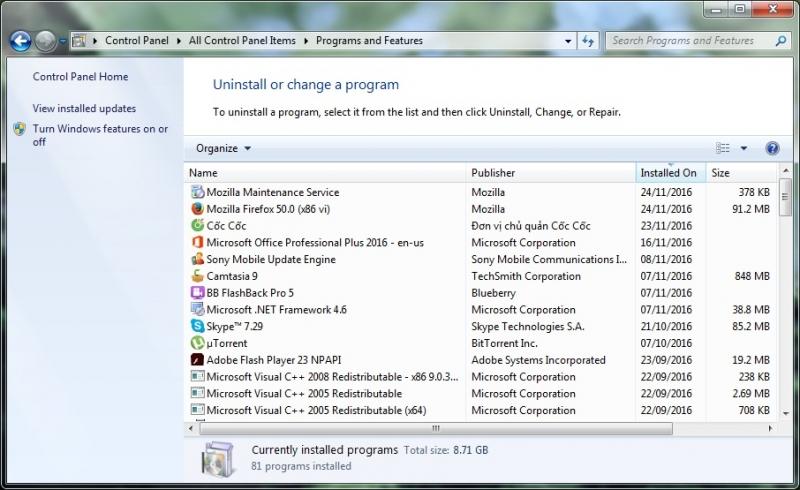Click Skype Technologies S.A. publisher cell
800x490 pixels.
click(528, 326)
